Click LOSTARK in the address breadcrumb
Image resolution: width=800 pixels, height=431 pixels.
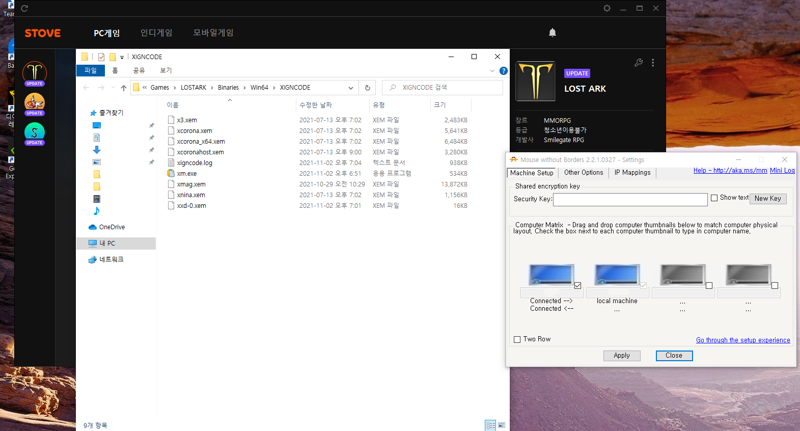point(193,88)
